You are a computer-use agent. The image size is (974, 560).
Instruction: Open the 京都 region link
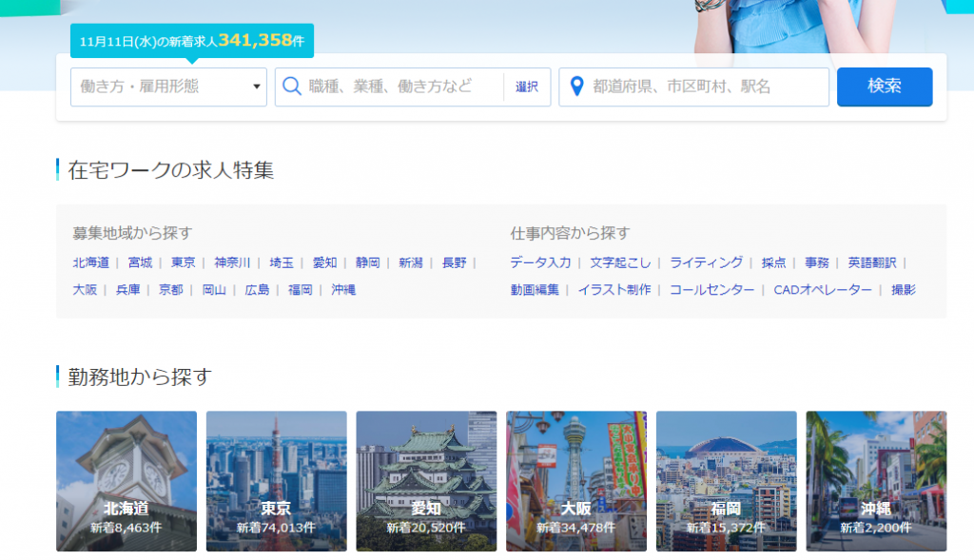click(x=171, y=289)
